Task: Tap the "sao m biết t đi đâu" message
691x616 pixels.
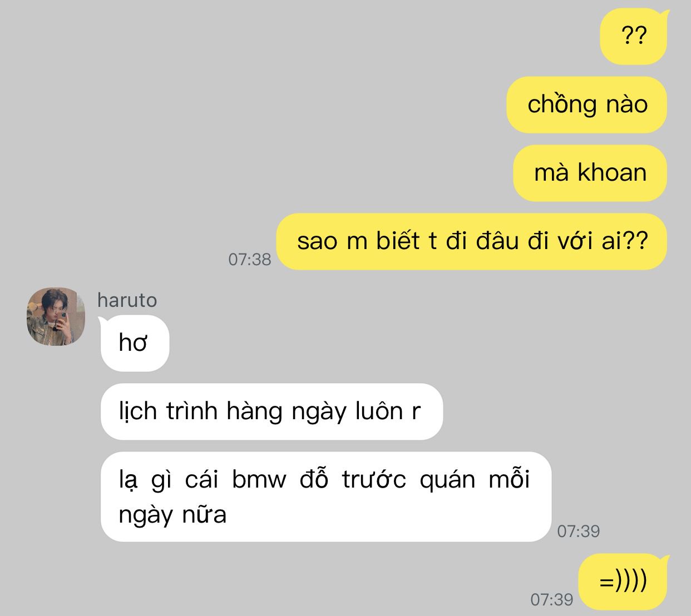Action: pos(472,242)
